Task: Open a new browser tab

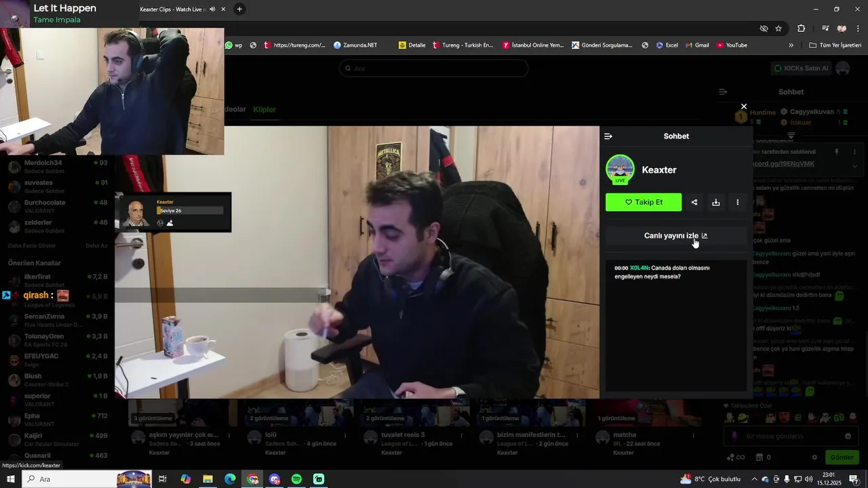Action: tap(239, 9)
